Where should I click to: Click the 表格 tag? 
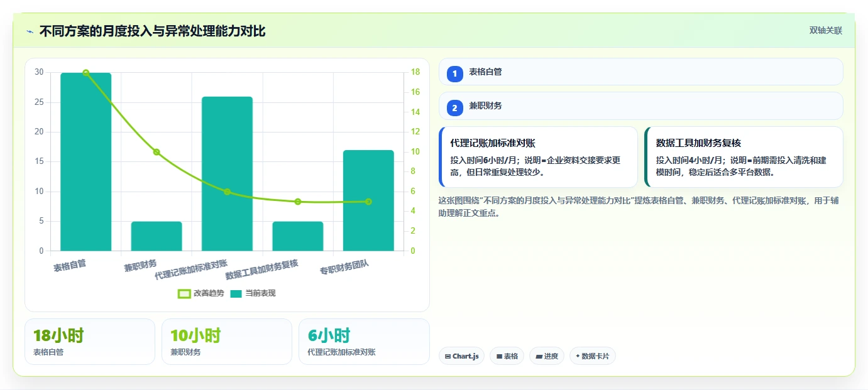click(507, 356)
